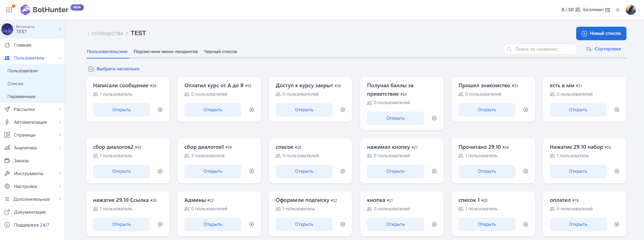Image resolution: width=644 pixels, height=240 pixels.
Task: Enable Выбрать несколько selection mode
Action: point(114,69)
